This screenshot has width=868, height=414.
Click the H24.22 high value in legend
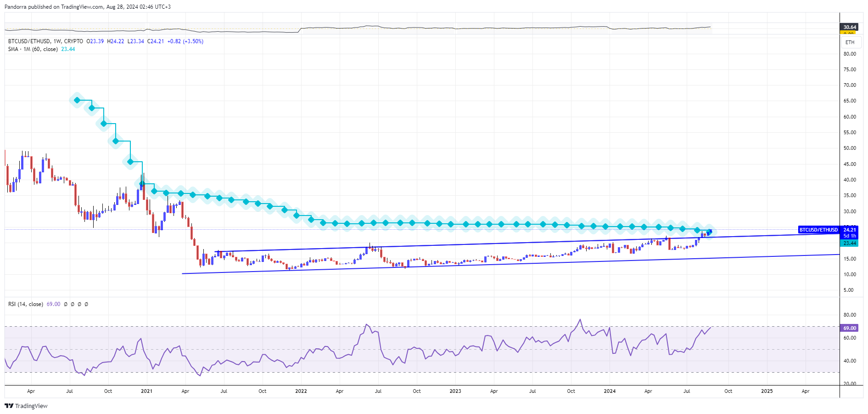pyautogui.click(x=116, y=41)
